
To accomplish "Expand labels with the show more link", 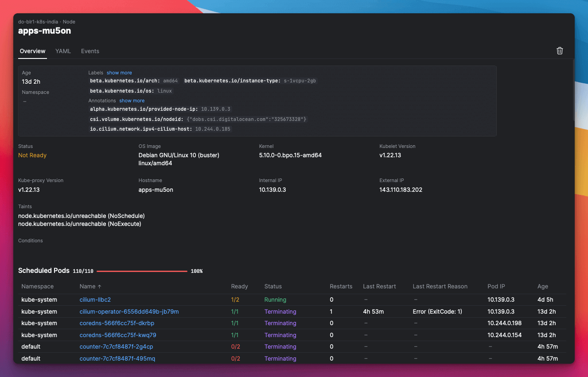I will [119, 72].
